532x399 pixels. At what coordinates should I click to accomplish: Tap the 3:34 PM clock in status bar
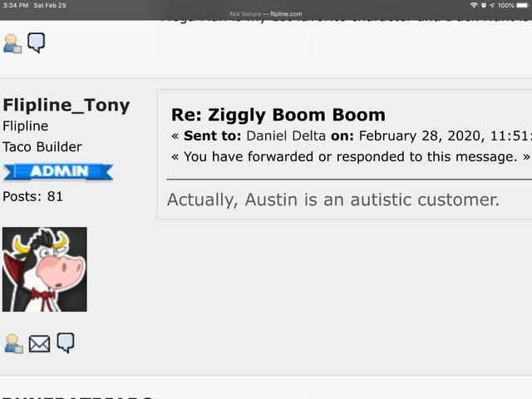click(x=16, y=5)
